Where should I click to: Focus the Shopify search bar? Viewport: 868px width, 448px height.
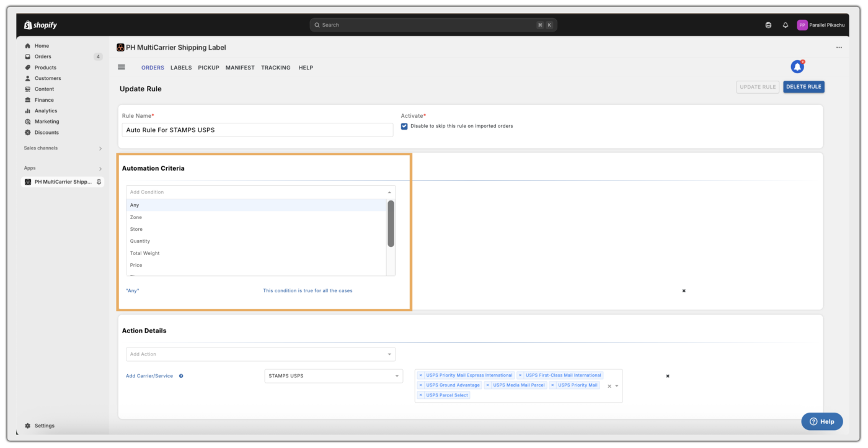tap(433, 25)
